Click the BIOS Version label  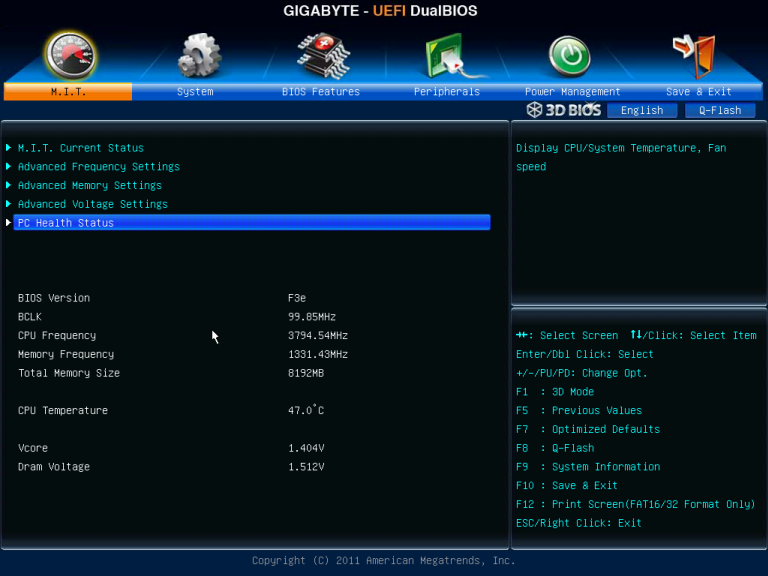coord(54,298)
